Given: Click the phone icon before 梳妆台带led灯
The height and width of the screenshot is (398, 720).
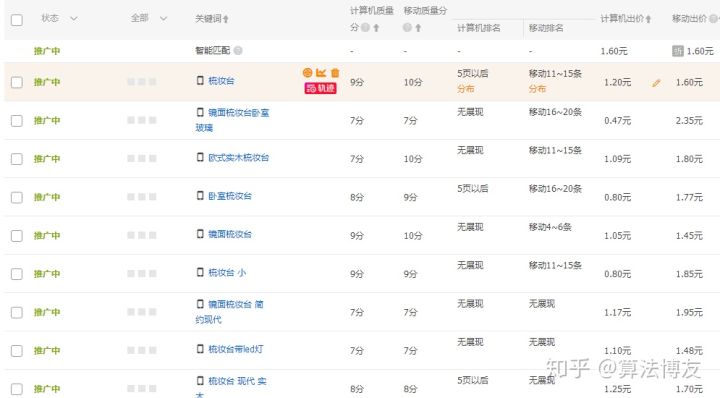Looking at the screenshot, I should point(200,349).
